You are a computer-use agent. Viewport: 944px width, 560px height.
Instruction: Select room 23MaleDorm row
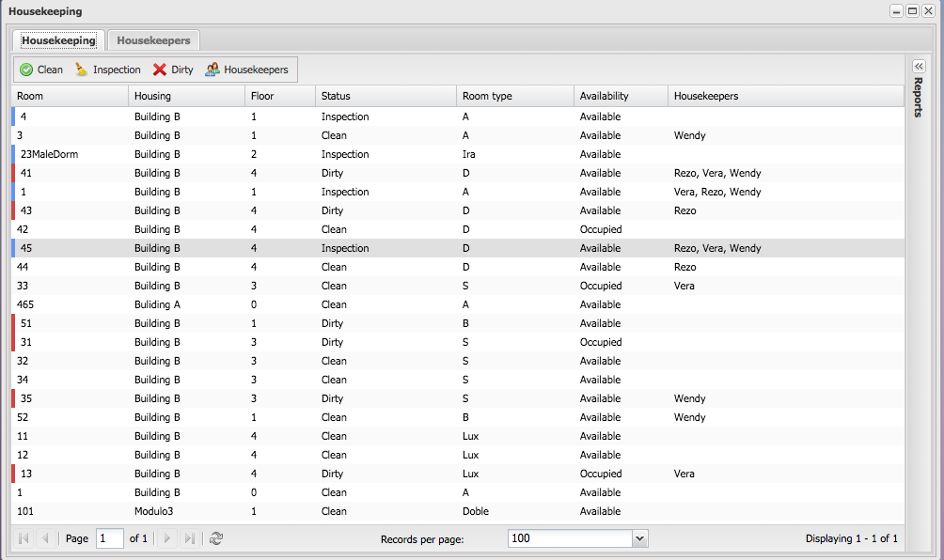click(458, 154)
